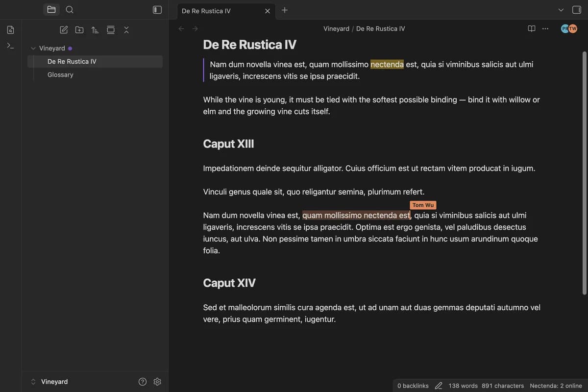Add a new tab with plus
Screen dimensions: 588x392
[285, 10]
